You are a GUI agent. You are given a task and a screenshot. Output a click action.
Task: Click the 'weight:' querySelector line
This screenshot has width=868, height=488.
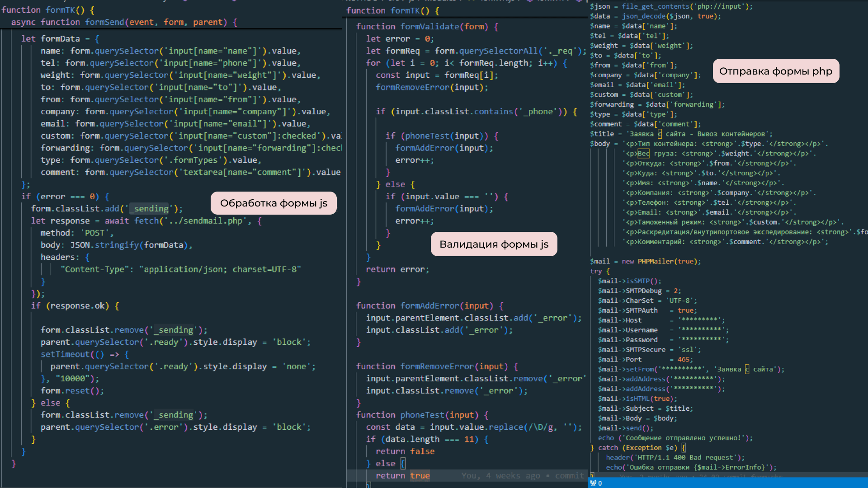[x=180, y=75]
